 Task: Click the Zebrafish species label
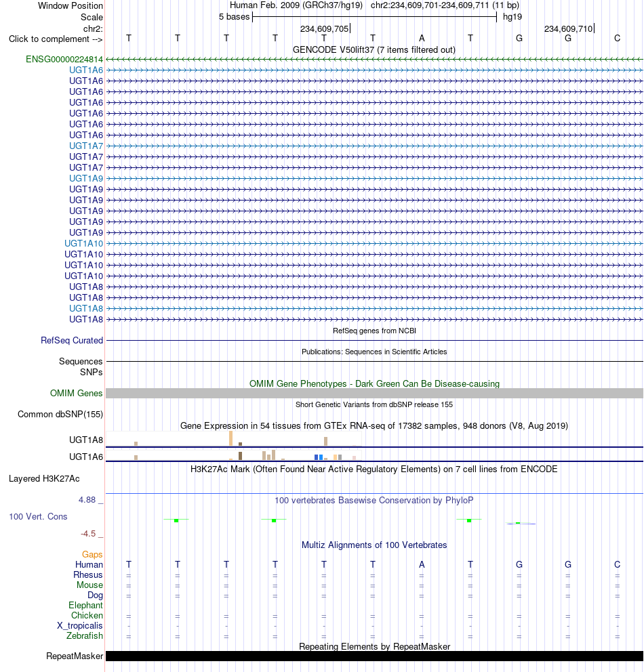[85, 635]
